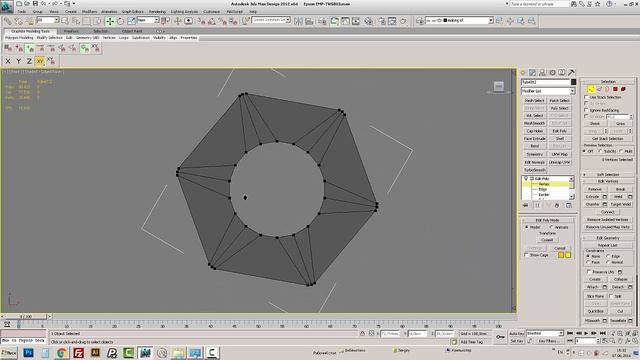640x360 pixels.
Task: Activate the Scale tool in main toolbar
Action: 131,21
